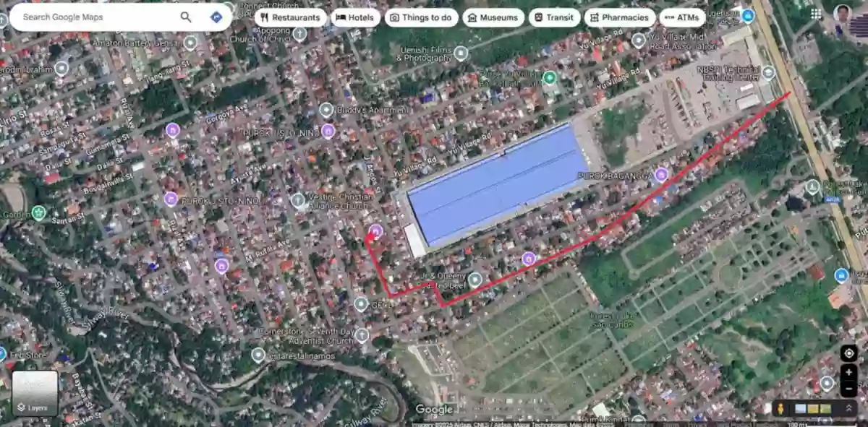Viewport: 868px width, 427px height.
Task: Open directions with the blue arrow icon
Action: coord(216,17)
